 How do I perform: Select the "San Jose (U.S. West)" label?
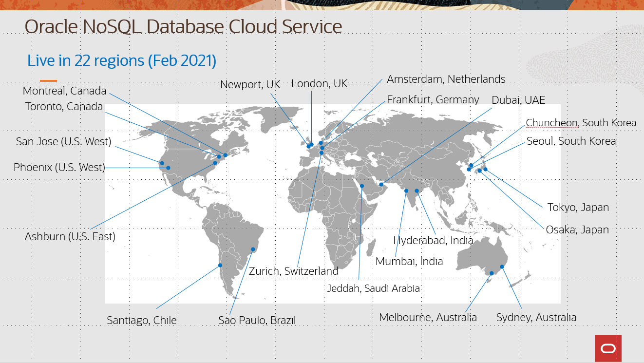pos(64,142)
